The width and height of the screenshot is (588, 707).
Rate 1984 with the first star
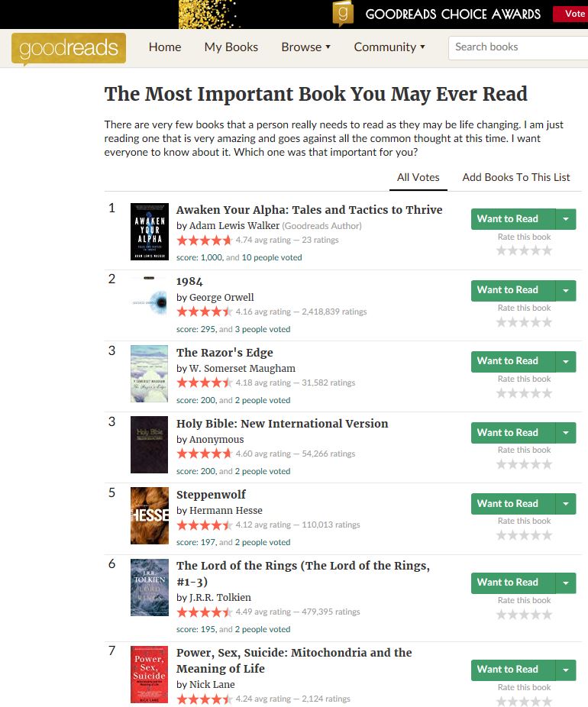502,322
